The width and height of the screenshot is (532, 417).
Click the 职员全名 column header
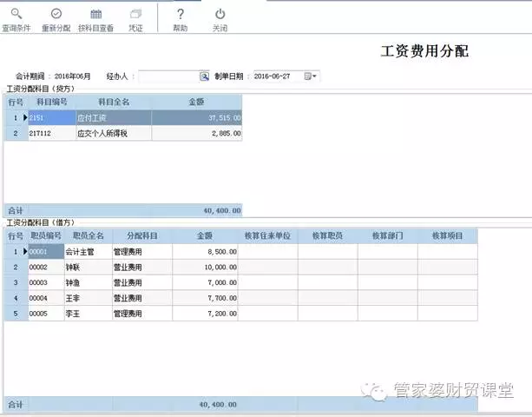tap(89, 235)
